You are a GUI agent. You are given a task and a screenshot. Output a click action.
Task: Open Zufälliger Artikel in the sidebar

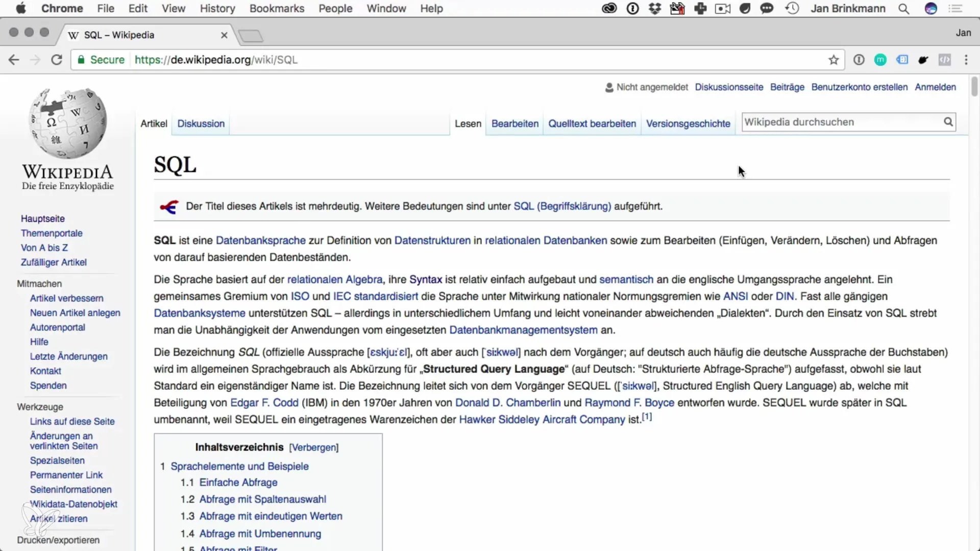54,262
